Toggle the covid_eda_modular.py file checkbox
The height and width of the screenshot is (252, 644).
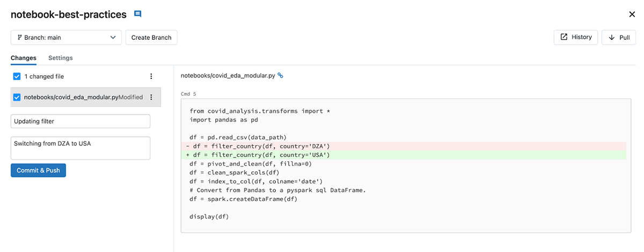pos(17,97)
